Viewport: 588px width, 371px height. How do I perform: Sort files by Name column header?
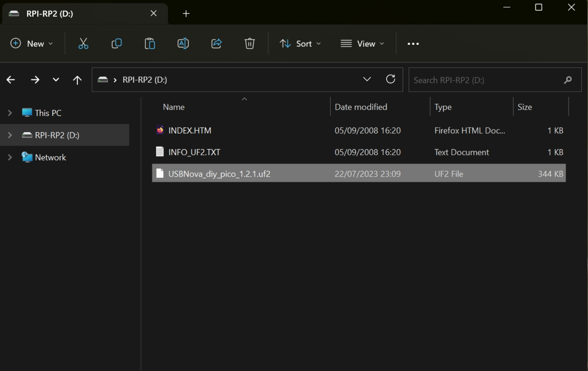174,107
